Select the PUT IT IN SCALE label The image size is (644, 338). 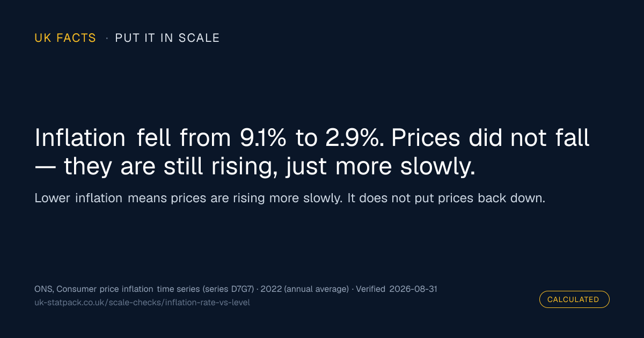pyautogui.click(x=167, y=38)
